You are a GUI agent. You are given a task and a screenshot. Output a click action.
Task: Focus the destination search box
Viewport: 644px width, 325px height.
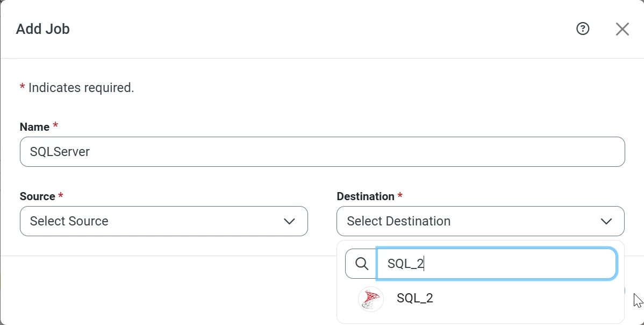496,264
